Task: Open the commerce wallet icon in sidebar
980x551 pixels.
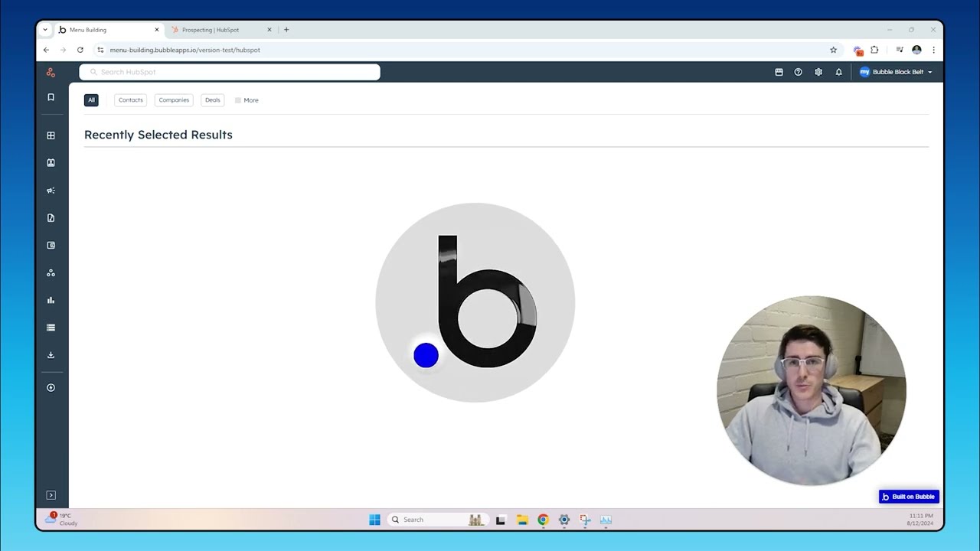Action: point(51,246)
